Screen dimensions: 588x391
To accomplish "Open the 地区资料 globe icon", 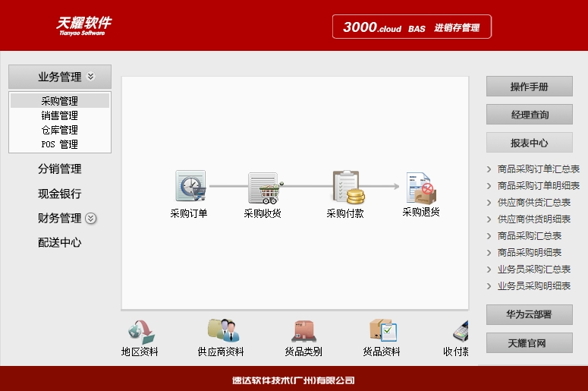I will click(x=141, y=332).
